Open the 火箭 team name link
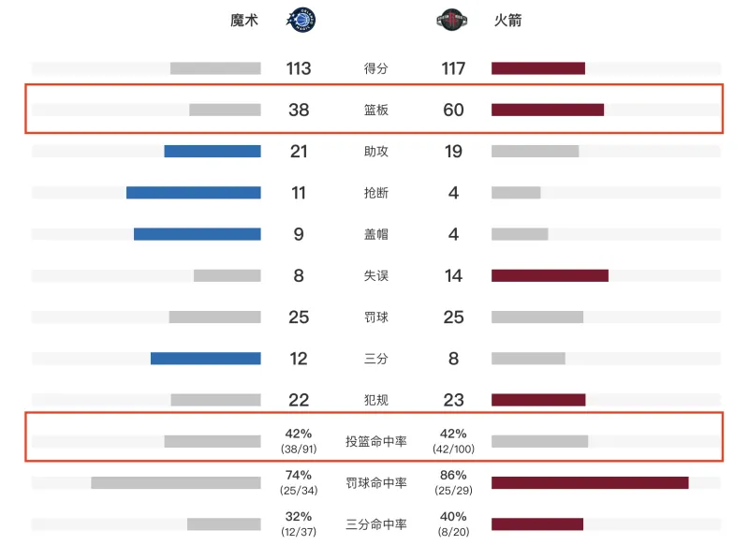Image resolution: width=749 pixels, height=560 pixels. [508, 20]
